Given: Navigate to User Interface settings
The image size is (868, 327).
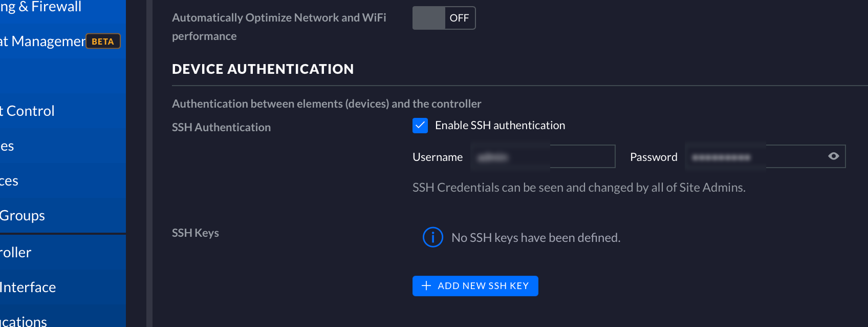Looking at the screenshot, I should 28,288.
